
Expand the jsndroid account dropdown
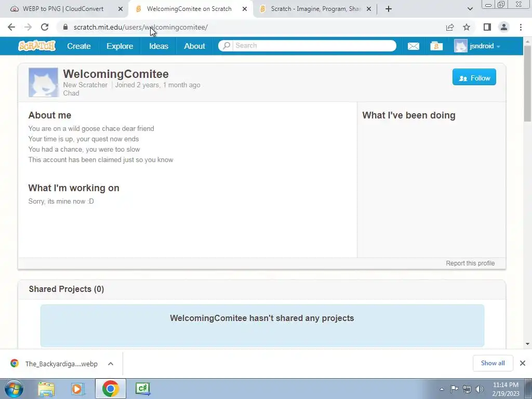[x=498, y=46]
